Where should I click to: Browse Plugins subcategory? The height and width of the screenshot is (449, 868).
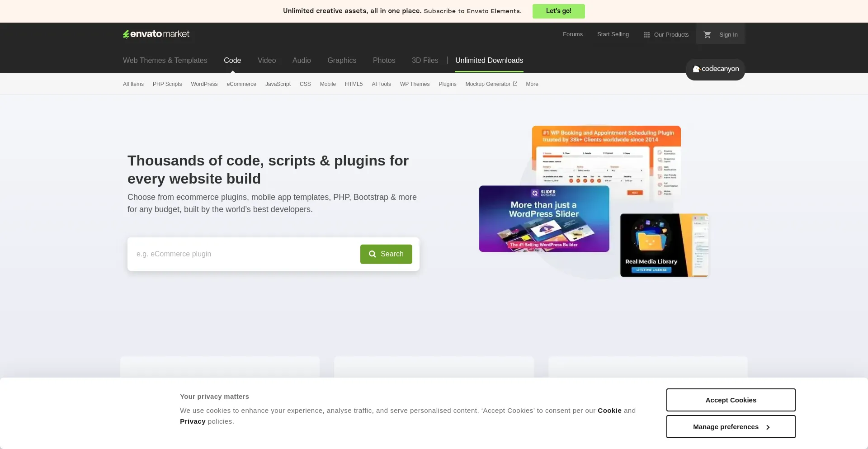[448, 84]
